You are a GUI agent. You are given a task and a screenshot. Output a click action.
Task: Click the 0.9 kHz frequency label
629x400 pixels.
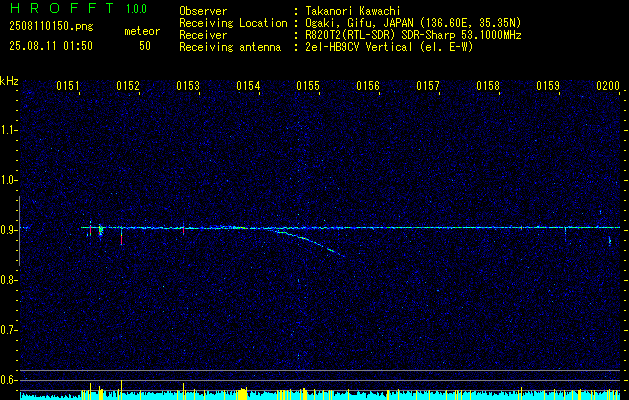(8, 230)
